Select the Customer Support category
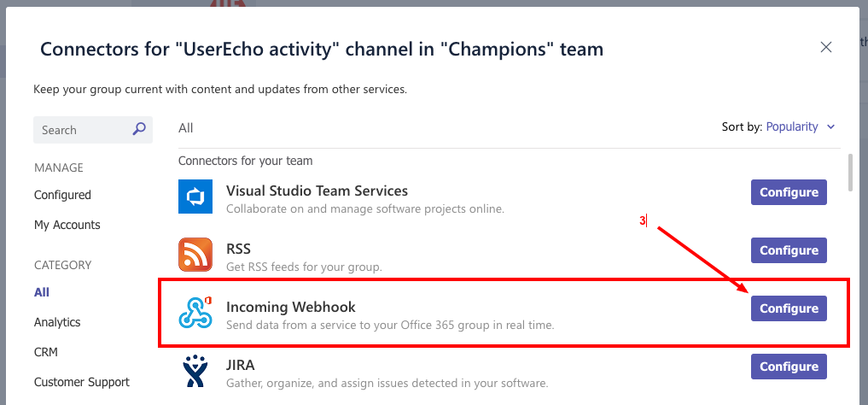Screen dimensions: 868x405 pos(82,382)
